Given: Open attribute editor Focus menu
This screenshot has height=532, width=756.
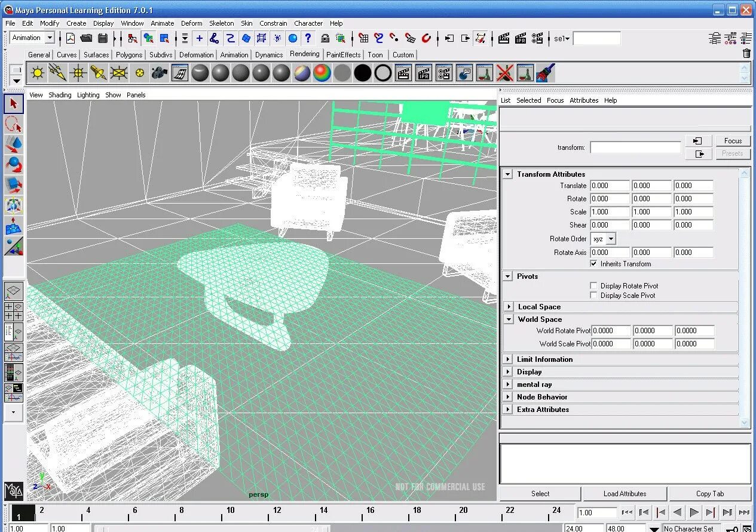Looking at the screenshot, I should click(555, 100).
